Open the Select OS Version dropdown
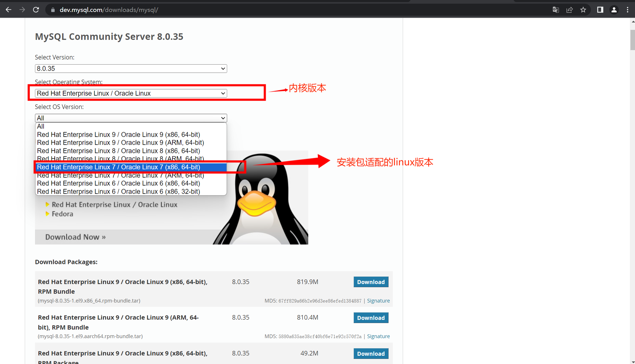The image size is (635, 364). [x=131, y=118]
